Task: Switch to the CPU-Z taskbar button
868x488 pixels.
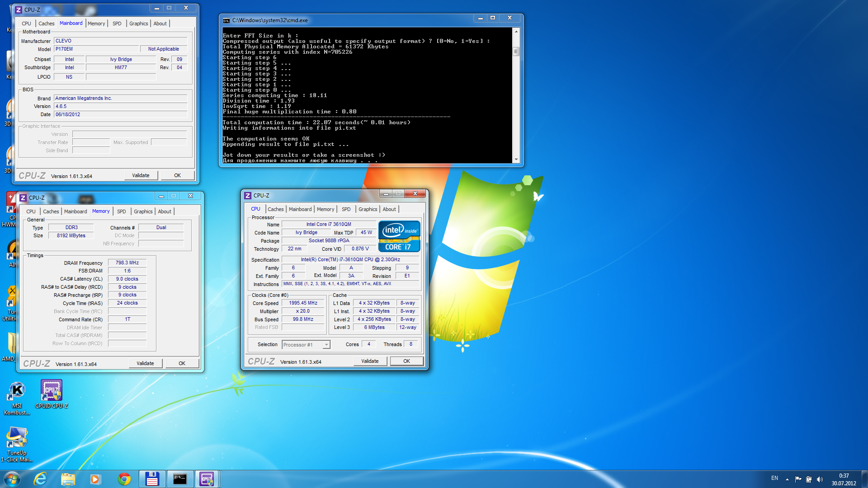Action: click(x=207, y=479)
